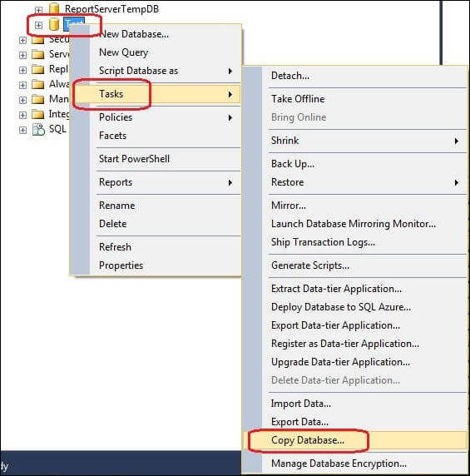Choose Refresh from context menu

pyautogui.click(x=156, y=247)
